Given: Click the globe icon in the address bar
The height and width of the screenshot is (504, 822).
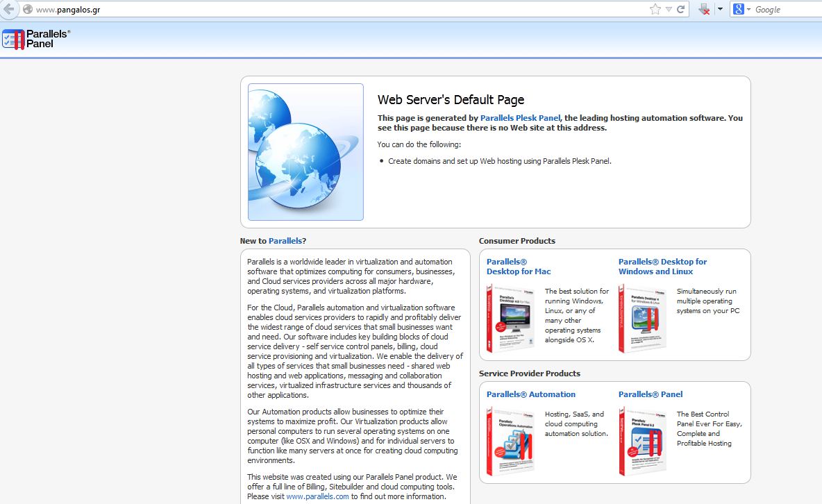Looking at the screenshot, I should (28, 9).
